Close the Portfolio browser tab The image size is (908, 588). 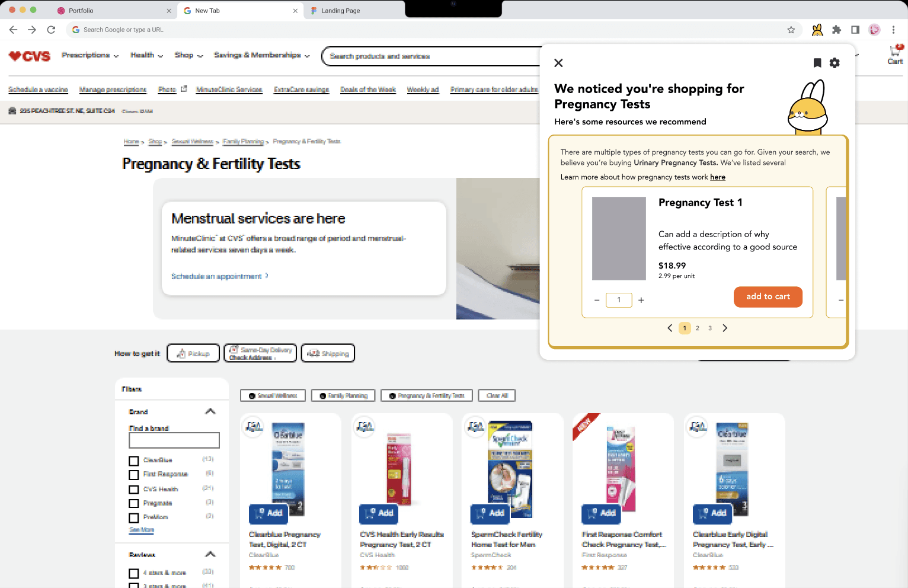pos(169,11)
